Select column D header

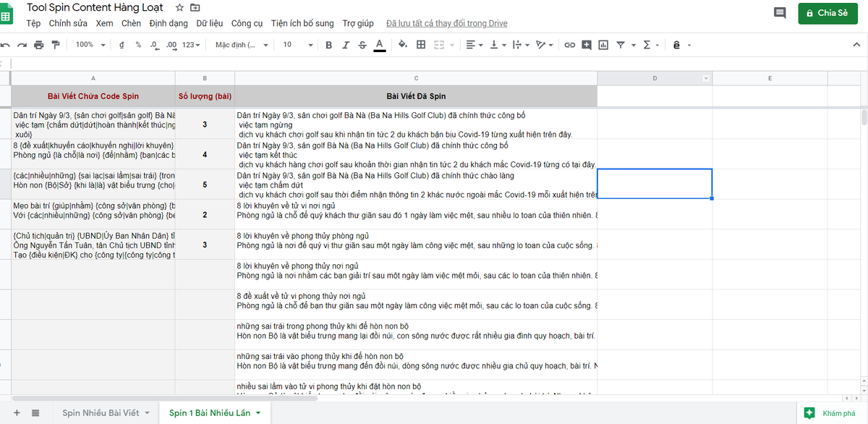[655, 78]
